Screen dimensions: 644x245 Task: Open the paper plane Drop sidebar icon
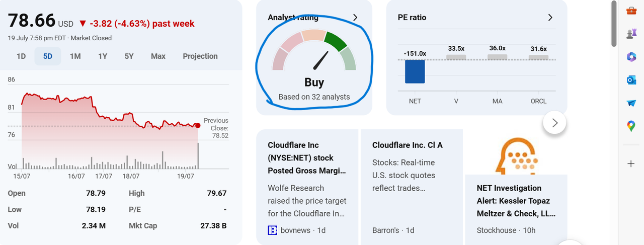pyautogui.click(x=631, y=103)
